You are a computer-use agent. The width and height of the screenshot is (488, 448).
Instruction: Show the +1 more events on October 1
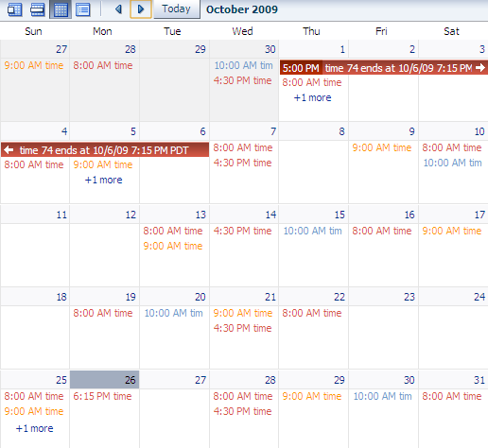(x=312, y=97)
